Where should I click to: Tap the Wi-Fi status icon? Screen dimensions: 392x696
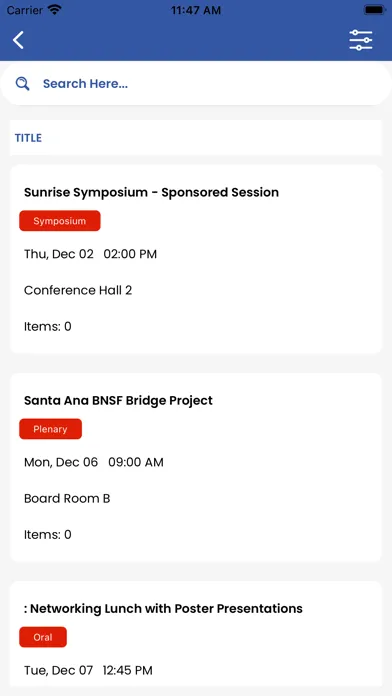point(55,10)
